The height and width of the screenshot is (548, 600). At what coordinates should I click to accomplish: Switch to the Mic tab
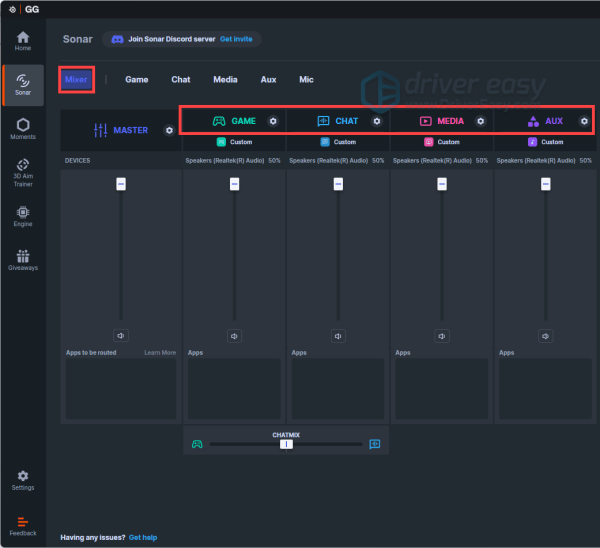[306, 80]
